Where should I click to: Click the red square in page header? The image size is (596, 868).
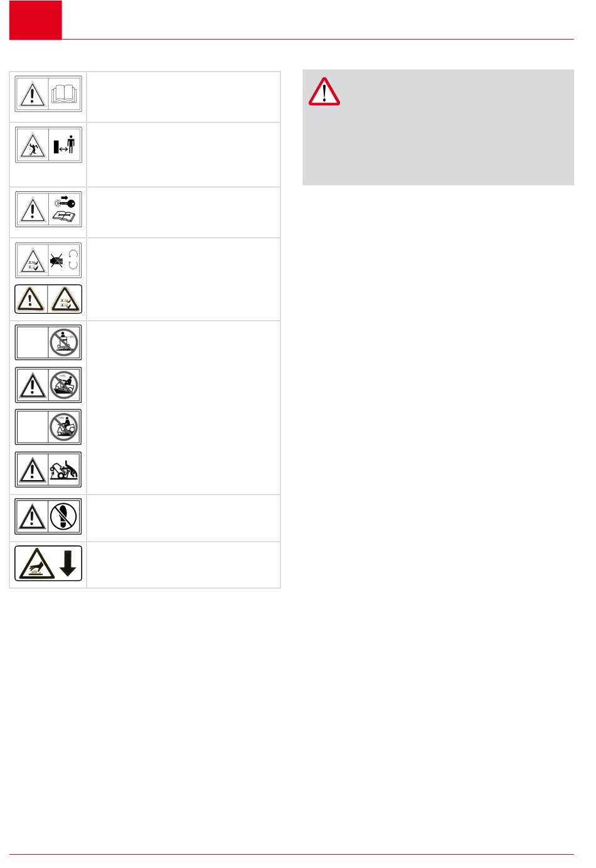pyautogui.click(x=36, y=20)
